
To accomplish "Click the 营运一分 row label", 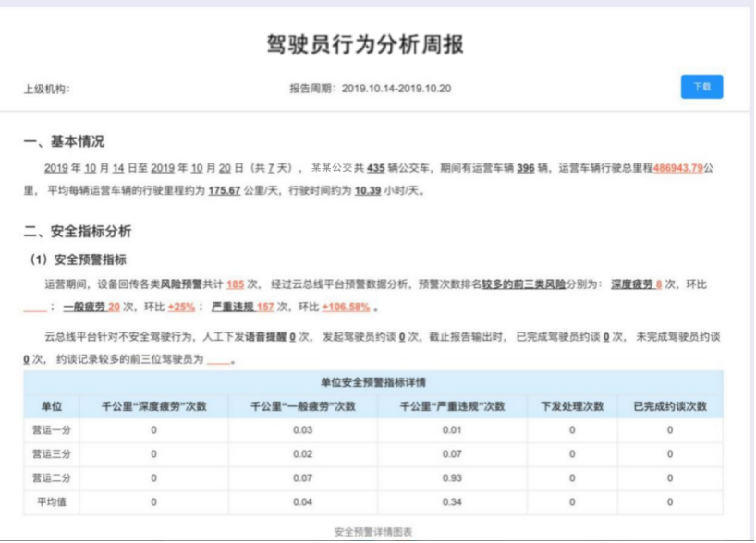I will 51,430.
